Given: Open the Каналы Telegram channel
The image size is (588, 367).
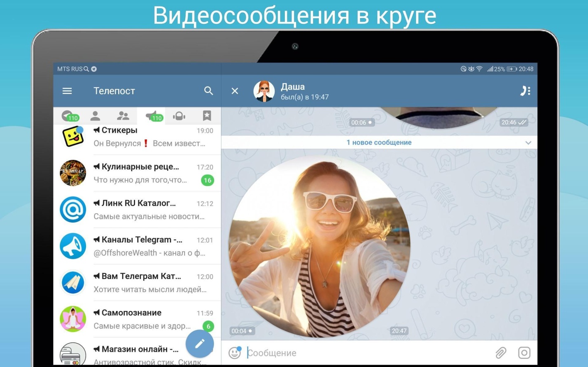Looking at the screenshot, I should [x=137, y=246].
